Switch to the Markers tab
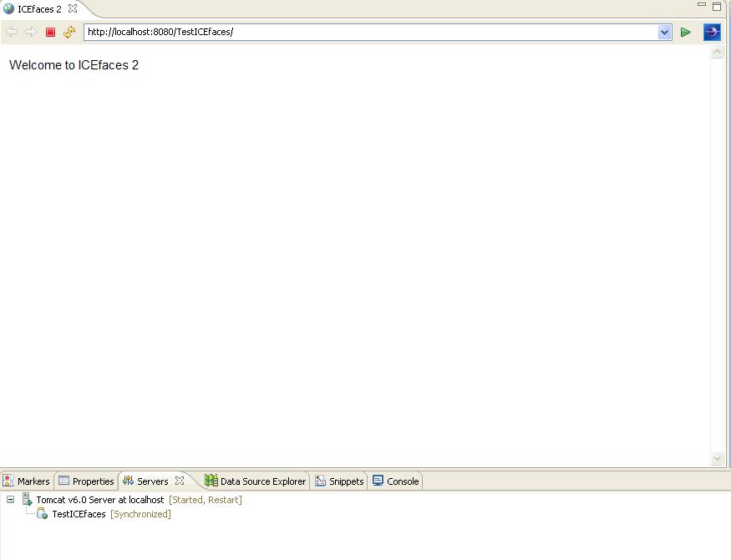Screen dimensions: 731x560 [27, 481]
